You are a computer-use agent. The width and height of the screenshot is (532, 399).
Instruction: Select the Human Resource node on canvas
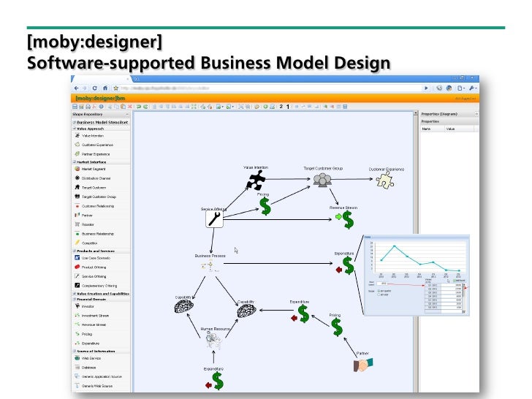pos(213,341)
